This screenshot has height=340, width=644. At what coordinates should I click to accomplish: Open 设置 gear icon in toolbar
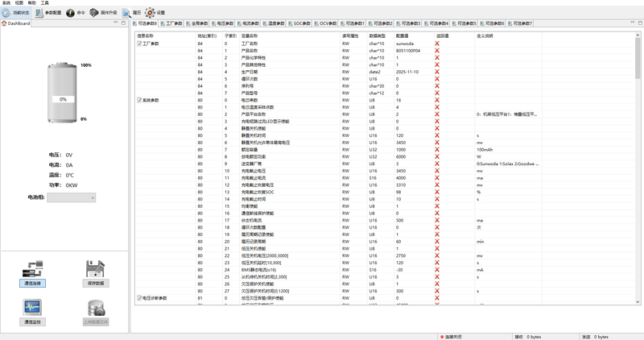tap(155, 13)
